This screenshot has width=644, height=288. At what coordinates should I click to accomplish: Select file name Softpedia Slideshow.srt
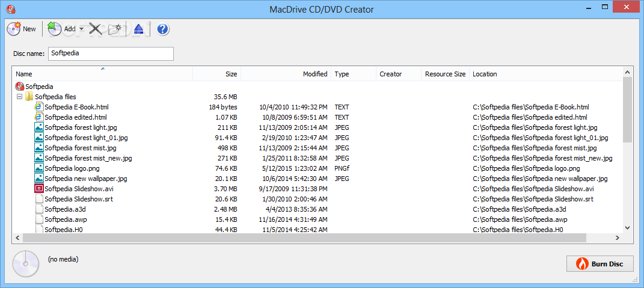(x=79, y=199)
